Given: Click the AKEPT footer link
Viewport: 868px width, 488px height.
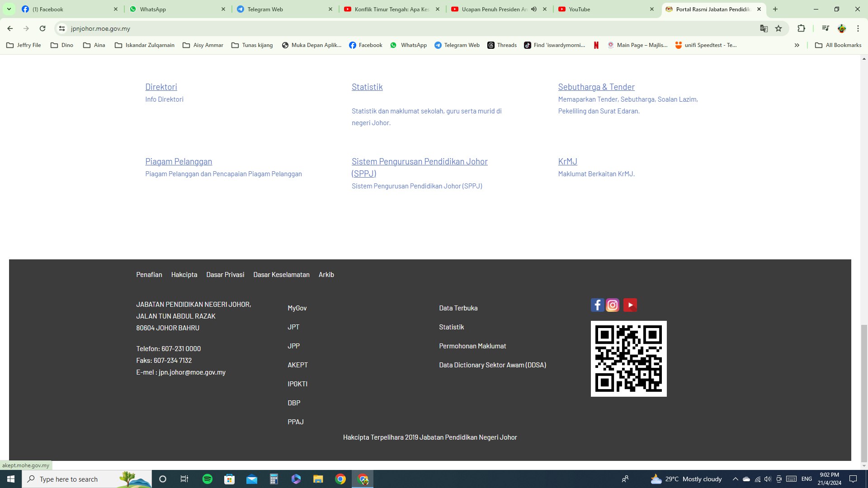Looking at the screenshot, I should pyautogui.click(x=297, y=365).
